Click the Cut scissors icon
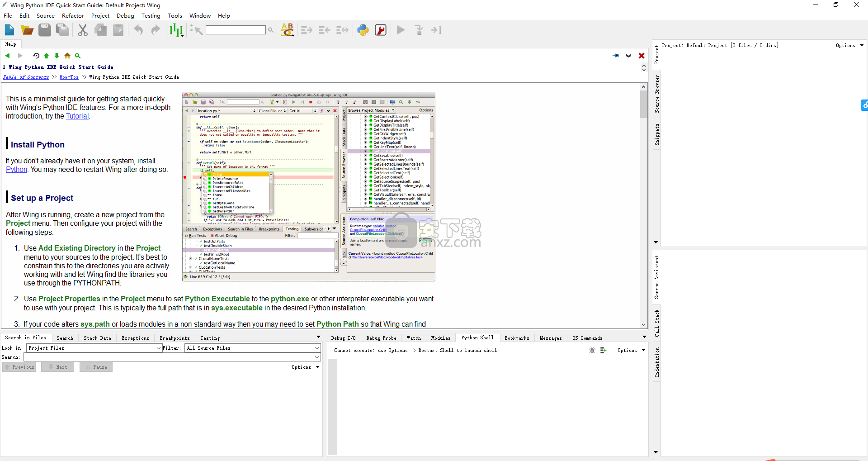The width and height of the screenshot is (868, 461). [82, 30]
